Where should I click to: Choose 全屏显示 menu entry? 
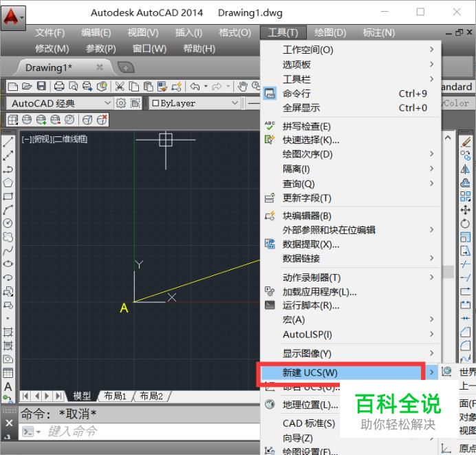click(351, 108)
